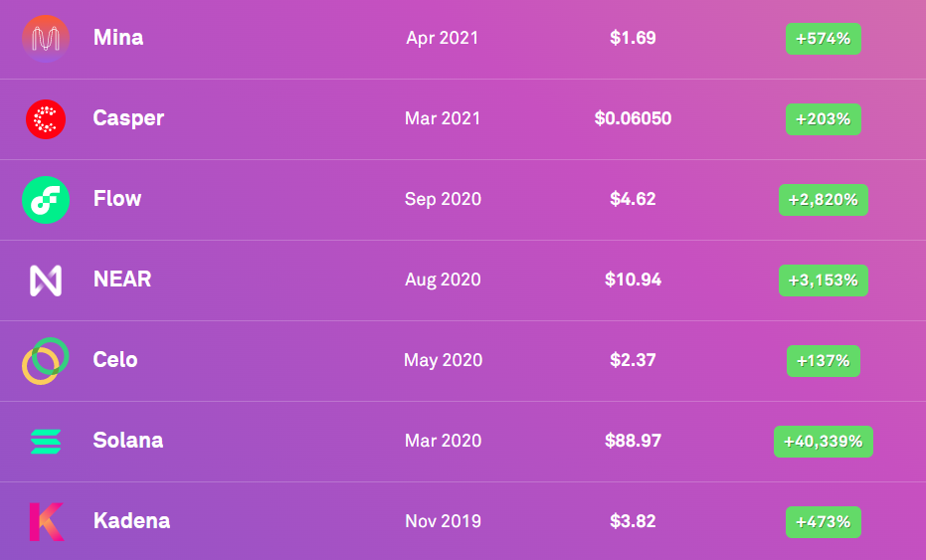This screenshot has width=926, height=560.
Task: Click the Casper name text
Action: pyautogui.click(x=128, y=118)
